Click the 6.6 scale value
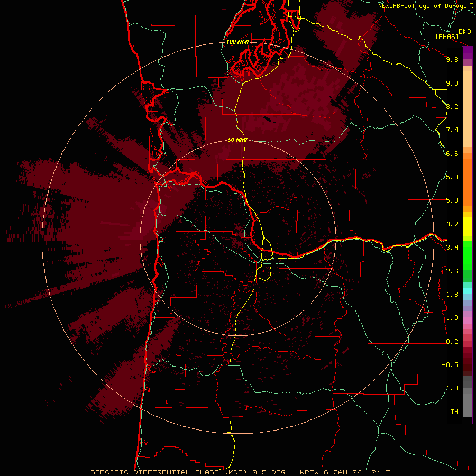The height and width of the screenshot is (476, 476). [x=452, y=154]
